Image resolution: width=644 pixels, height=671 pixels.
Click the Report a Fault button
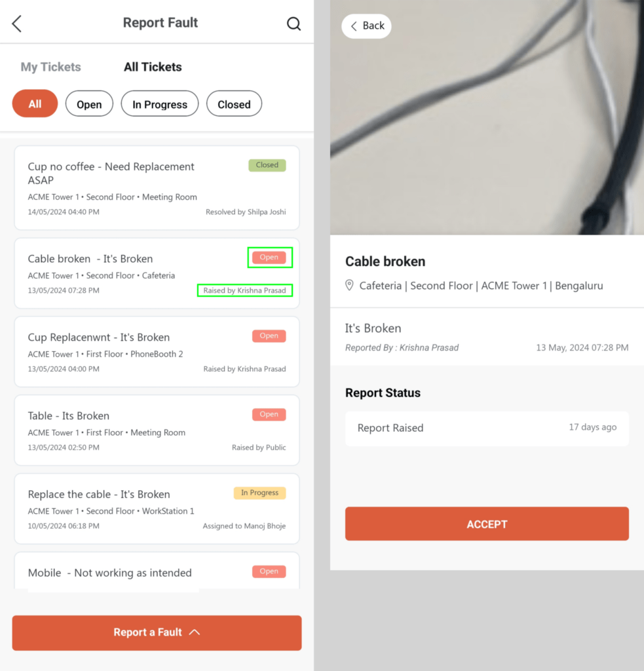coord(157,632)
